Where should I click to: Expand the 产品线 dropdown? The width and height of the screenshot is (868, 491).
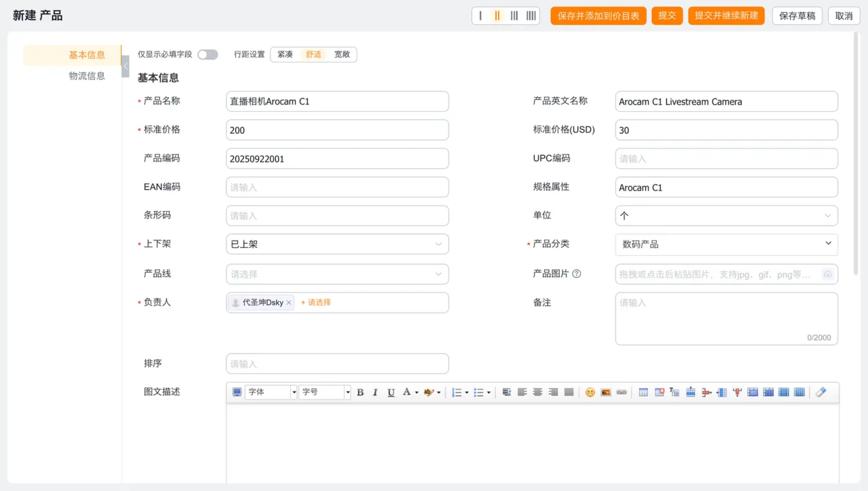click(337, 274)
